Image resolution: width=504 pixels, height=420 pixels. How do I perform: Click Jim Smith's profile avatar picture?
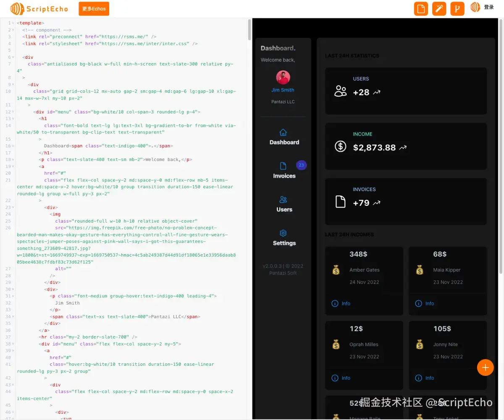pos(283,77)
